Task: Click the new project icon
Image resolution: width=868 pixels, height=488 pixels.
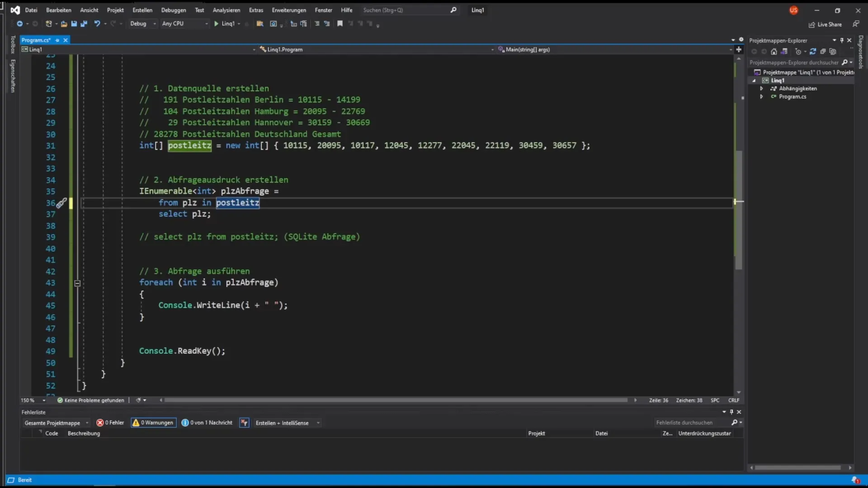Action: [x=48, y=23]
